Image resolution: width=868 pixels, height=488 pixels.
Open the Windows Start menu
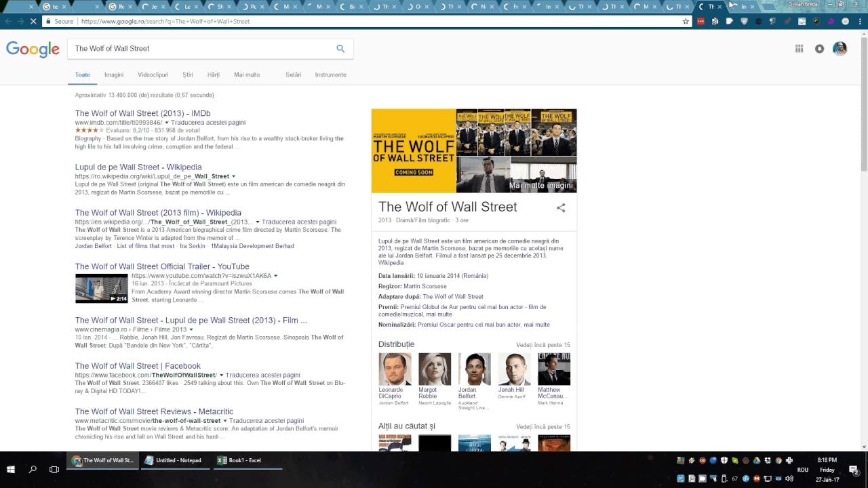coord(11,469)
